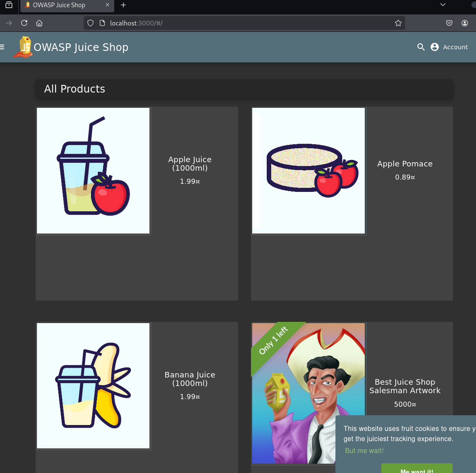The image size is (476, 473).
Task: Click the 0.89¤ price text
Action: [x=405, y=177]
